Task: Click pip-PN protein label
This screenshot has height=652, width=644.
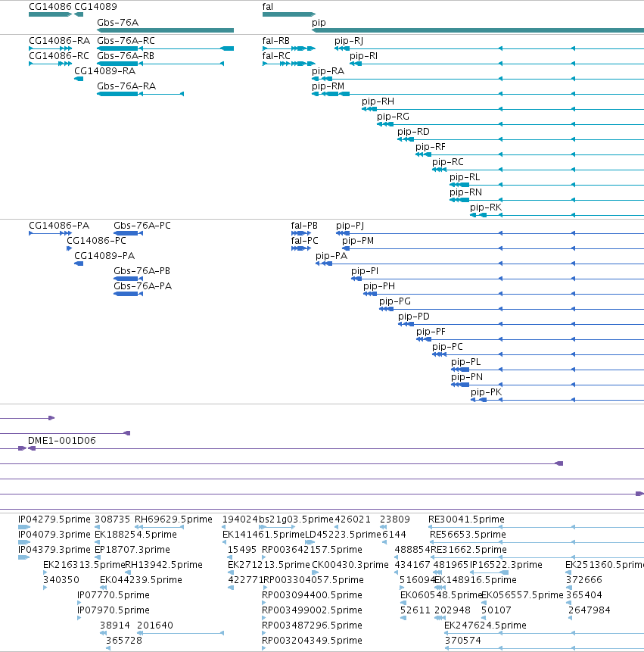Action: coord(467,378)
